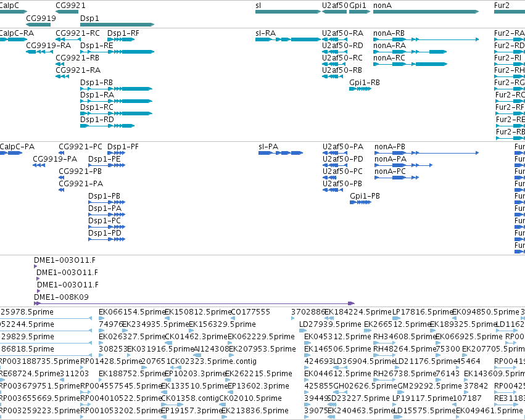Image resolution: width=525 pixels, height=420 pixels.
Task: Click the nonA-RB transcript glyph
Action: pos(426,39)
